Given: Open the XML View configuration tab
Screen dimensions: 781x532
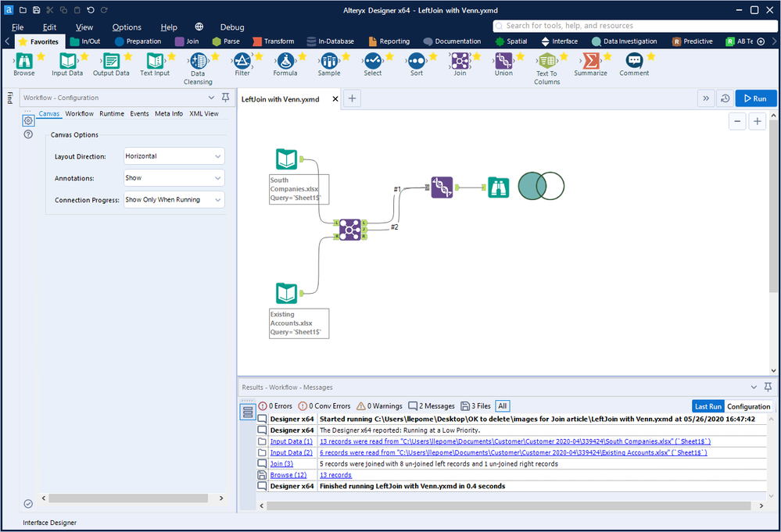Looking at the screenshot, I should pos(204,113).
